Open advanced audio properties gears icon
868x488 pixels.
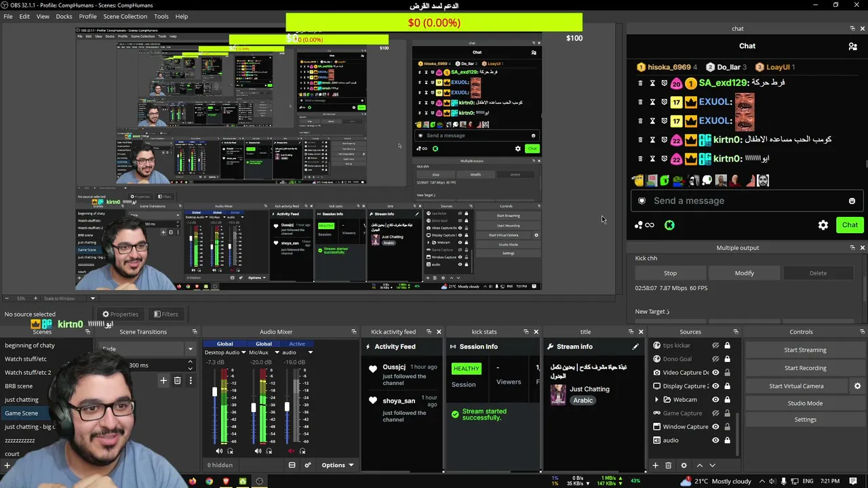click(307, 465)
